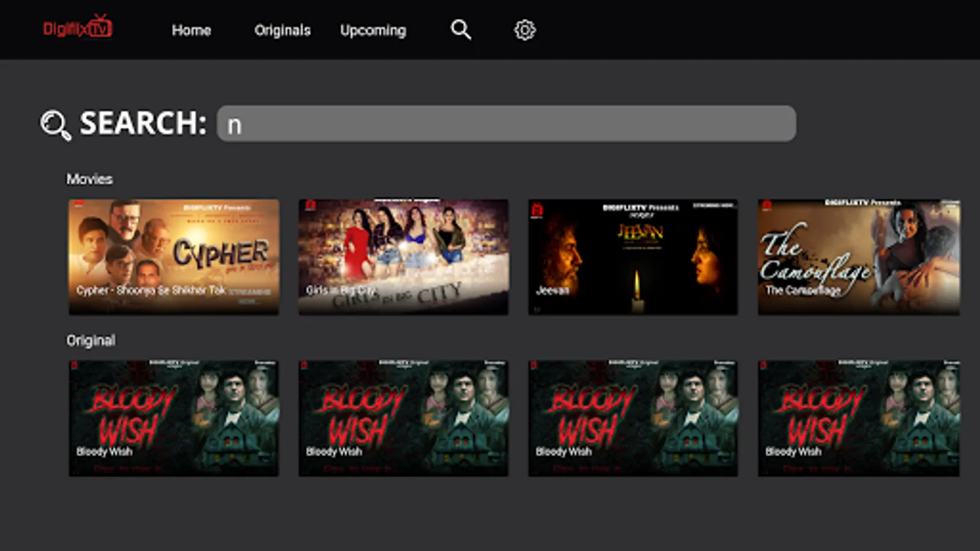This screenshot has width=980, height=551.
Task: Open settings via the gear icon
Action: coord(524,29)
